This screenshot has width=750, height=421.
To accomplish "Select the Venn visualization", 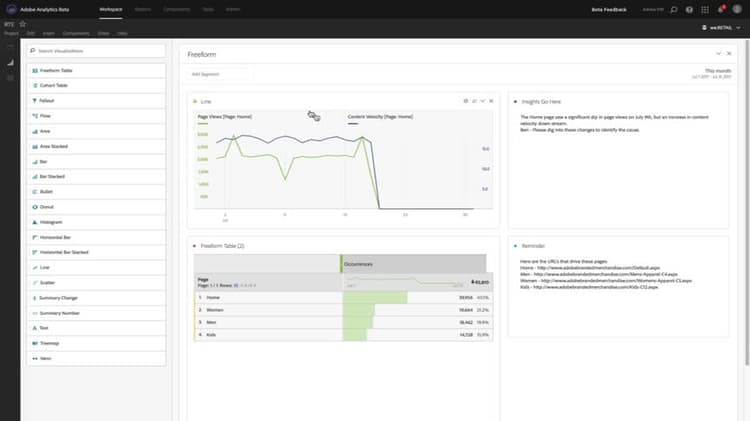I will 97,358.
